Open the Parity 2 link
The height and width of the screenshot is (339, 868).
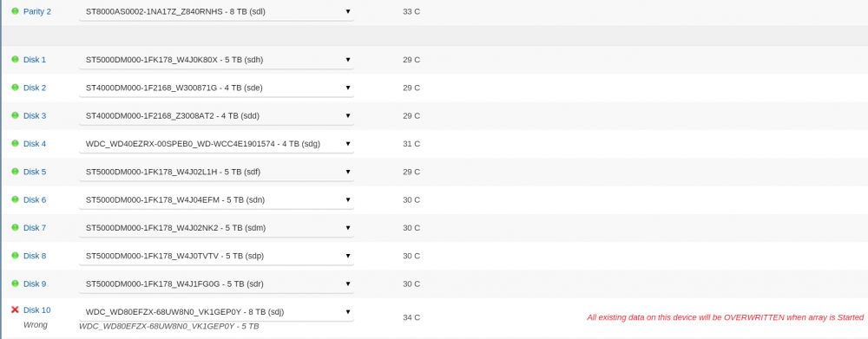[x=37, y=11]
